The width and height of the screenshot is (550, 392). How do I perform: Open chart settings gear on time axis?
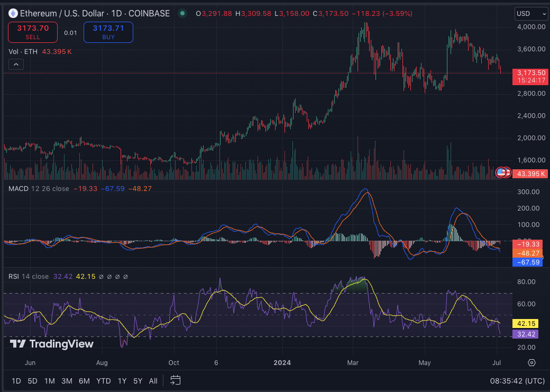tap(532, 362)
